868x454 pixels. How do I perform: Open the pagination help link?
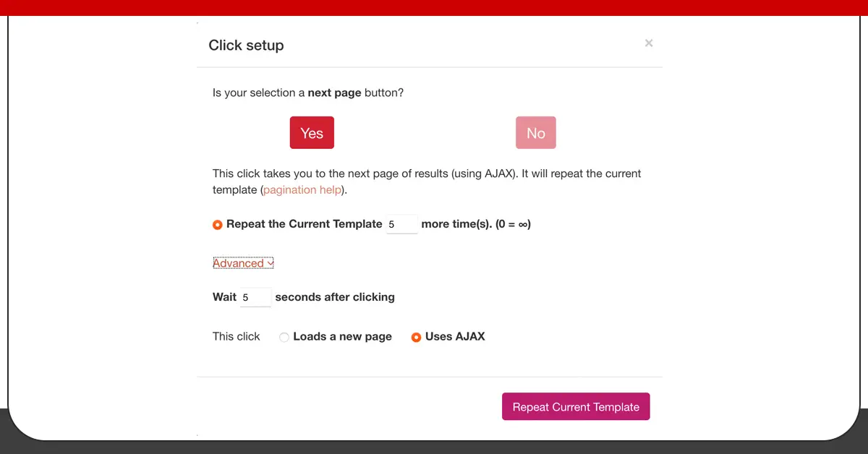302,189
